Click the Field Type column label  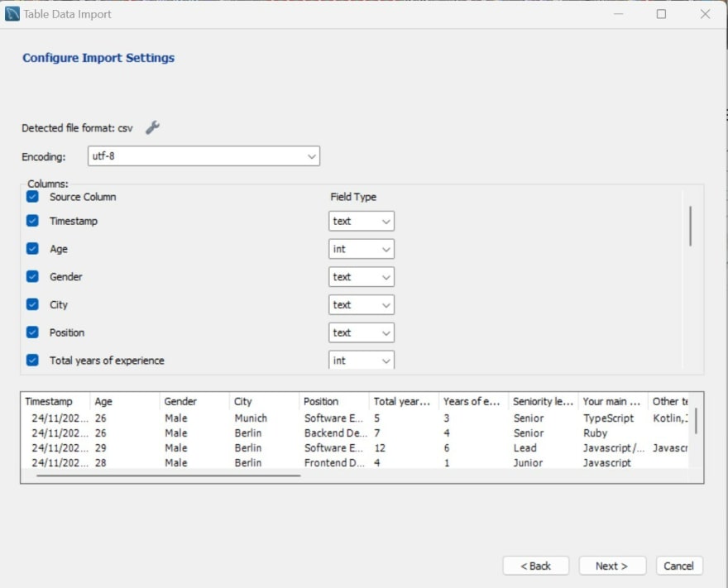[x=353, y=197]
